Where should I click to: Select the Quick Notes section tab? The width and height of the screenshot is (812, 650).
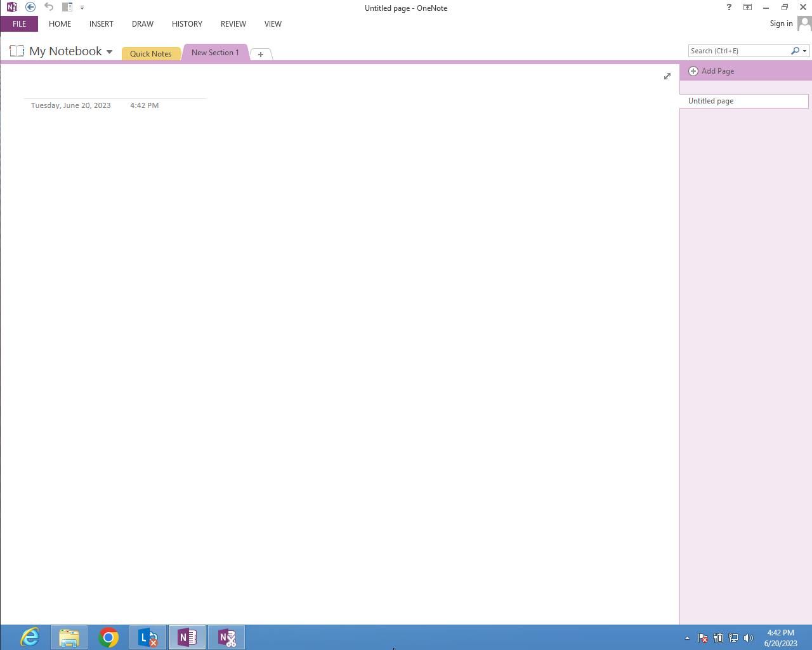[x=150, y=54]
